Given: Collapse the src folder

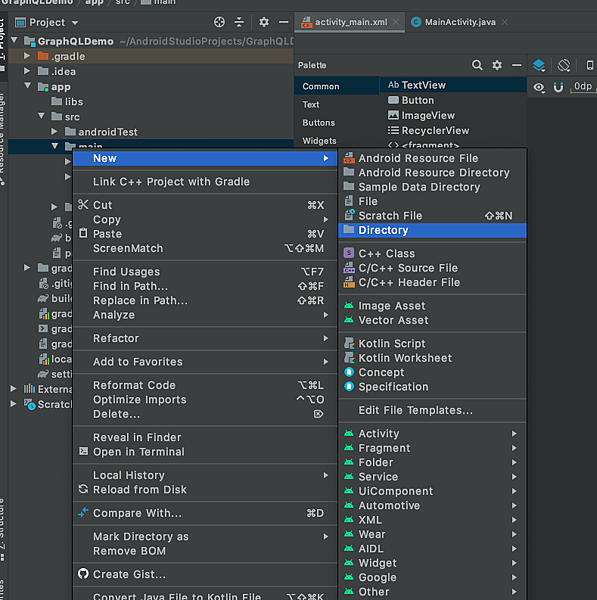Looking at the screenshot, I should tap(41, 116).
